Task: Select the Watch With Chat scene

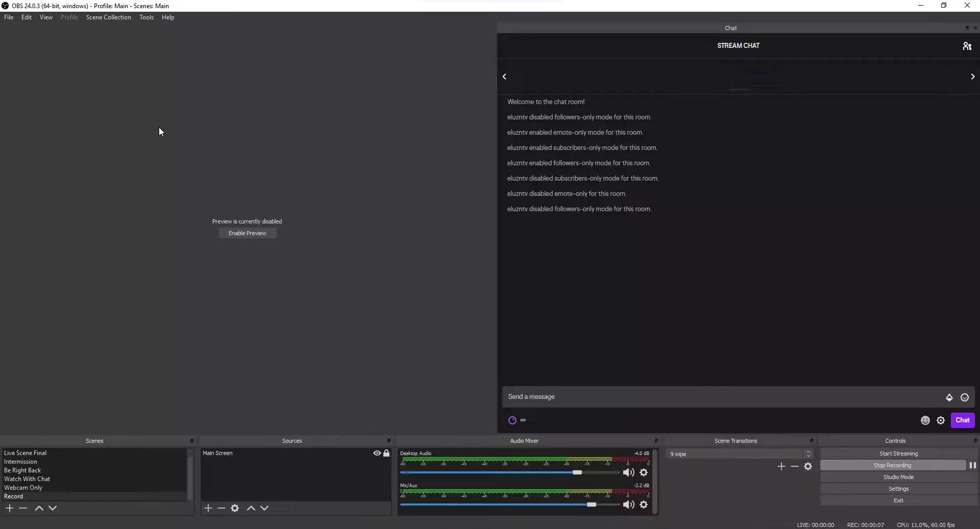Action: 95,479
